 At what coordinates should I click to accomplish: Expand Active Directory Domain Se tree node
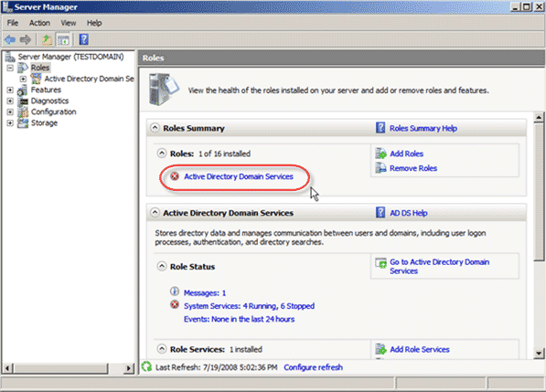tap(23, 79)
